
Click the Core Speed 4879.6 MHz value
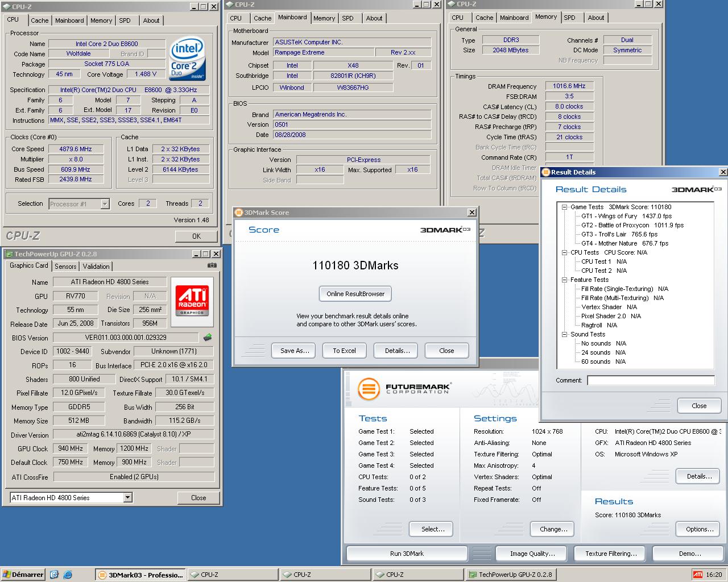click(x=76, y=149)
